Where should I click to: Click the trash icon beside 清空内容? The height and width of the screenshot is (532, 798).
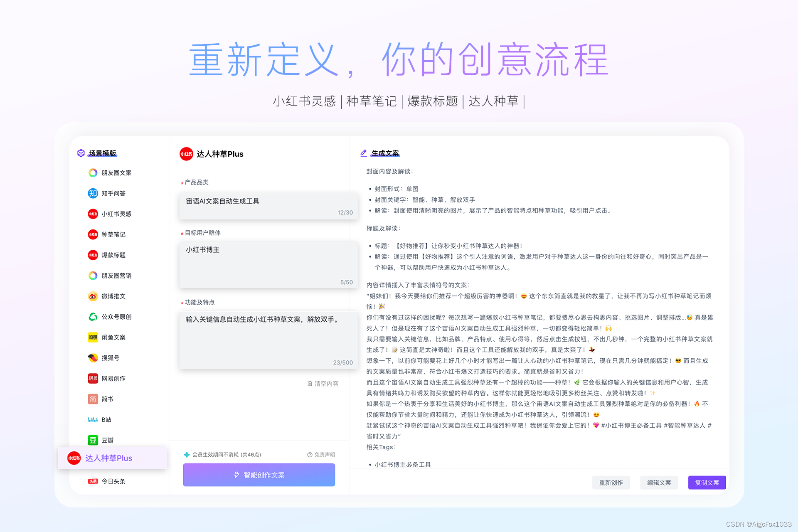310,384
